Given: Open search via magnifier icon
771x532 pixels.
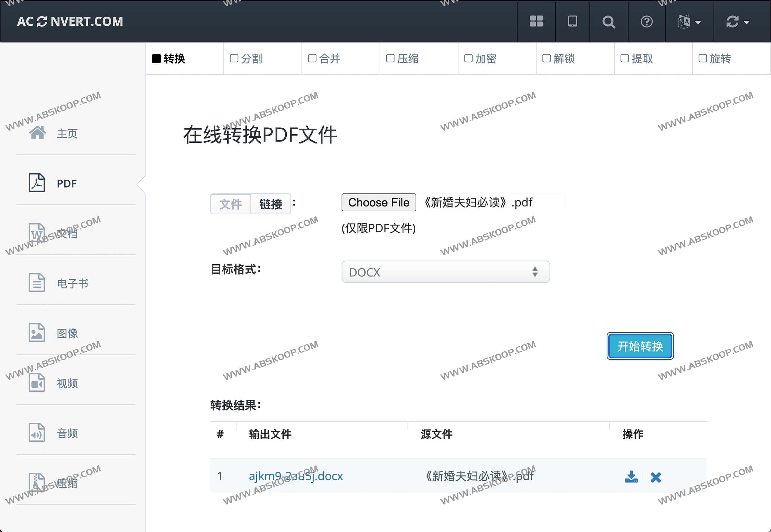Looking at the screenshot, I should point(609,22).
